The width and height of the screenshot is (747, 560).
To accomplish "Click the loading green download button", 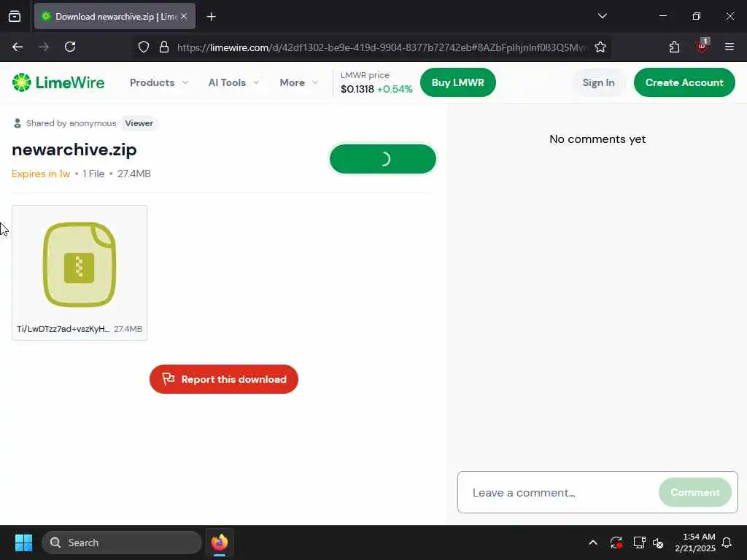I will [x=383, y=159].
